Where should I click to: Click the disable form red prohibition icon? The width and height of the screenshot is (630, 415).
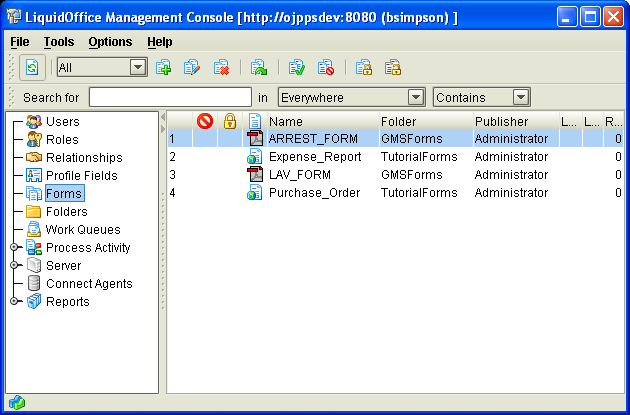pyautogui.click(x=325, y=67)
